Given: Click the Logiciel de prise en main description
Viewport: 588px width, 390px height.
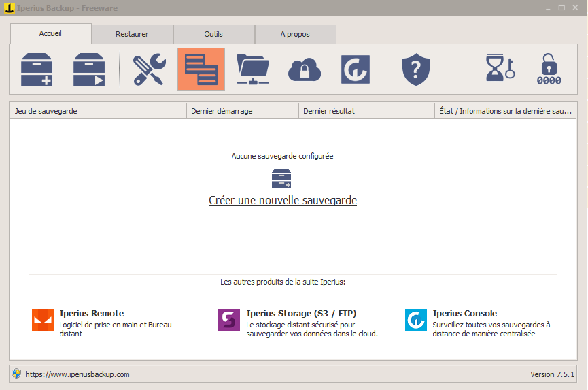Looking at the screenshot, I should pos(116,329).
